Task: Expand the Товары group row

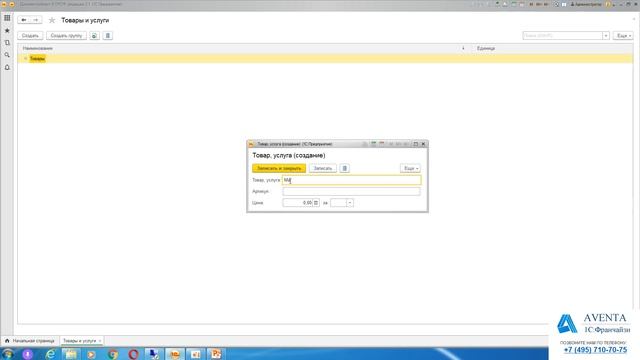Action: click(25, 59)
